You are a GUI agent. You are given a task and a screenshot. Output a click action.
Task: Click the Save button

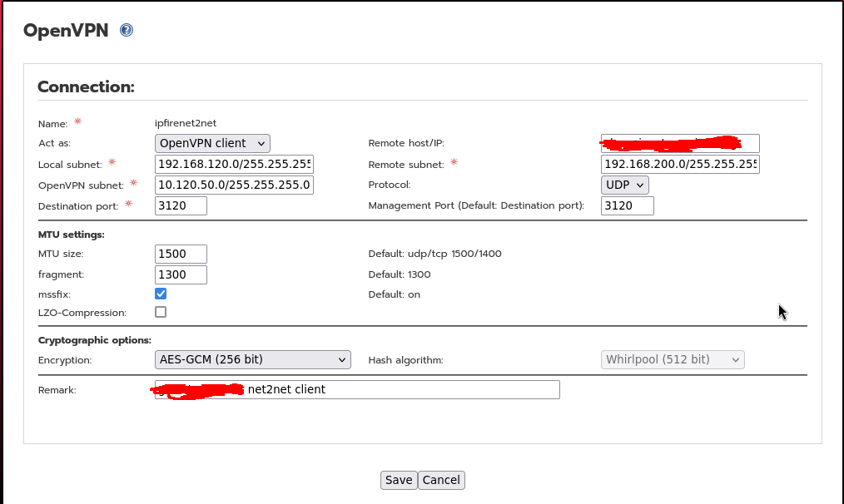[399, 480]
